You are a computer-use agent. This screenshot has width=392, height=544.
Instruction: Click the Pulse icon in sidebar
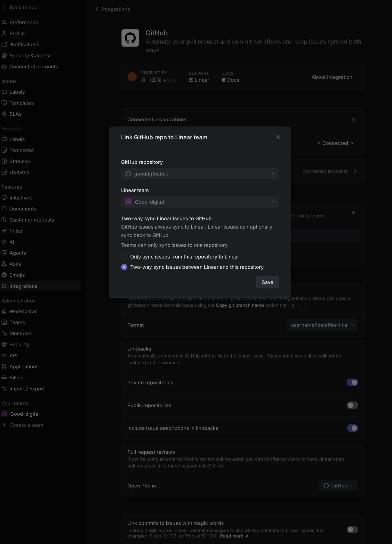coord(4,231)
